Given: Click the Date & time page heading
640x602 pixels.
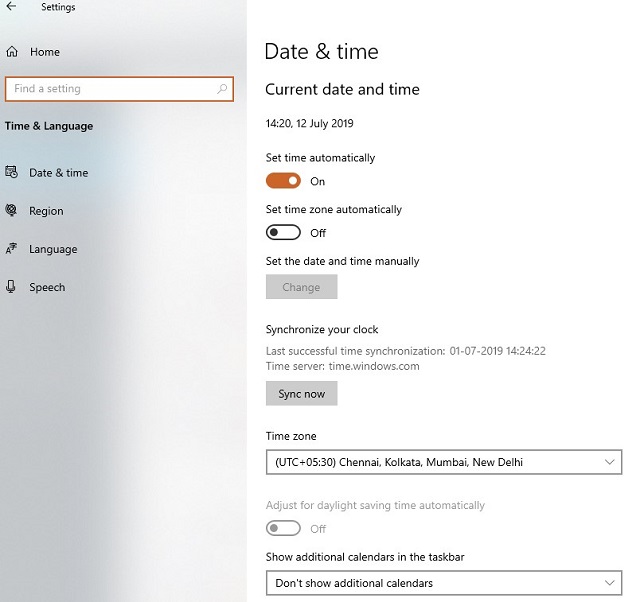Looking at the screenshot, I should (x=322, y=51).
